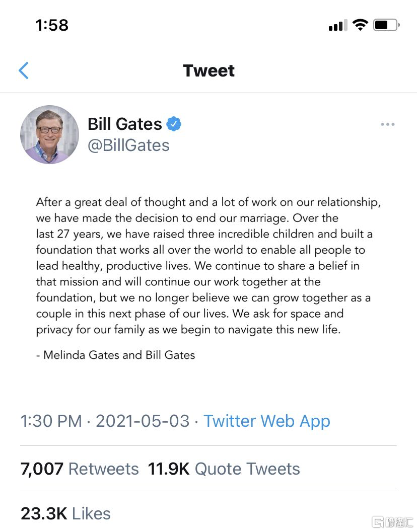
Task: Open the @BillGates handle
Action: click(128, 145)
